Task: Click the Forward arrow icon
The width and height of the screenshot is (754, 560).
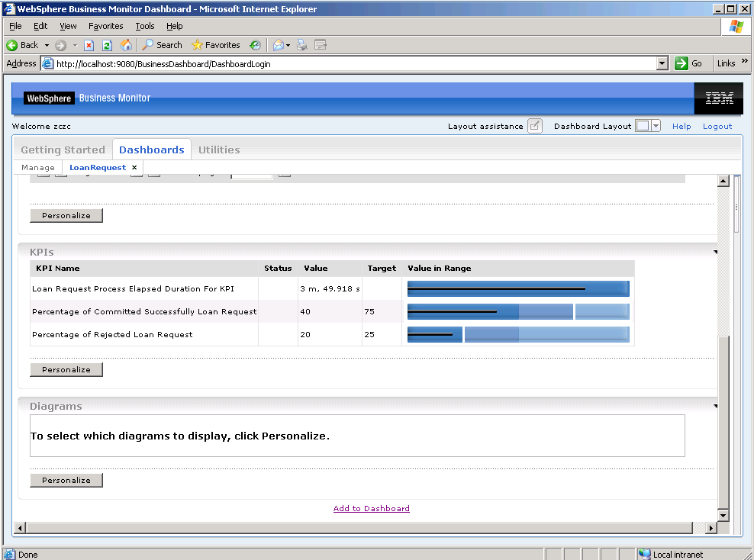Action: [60, 45]
